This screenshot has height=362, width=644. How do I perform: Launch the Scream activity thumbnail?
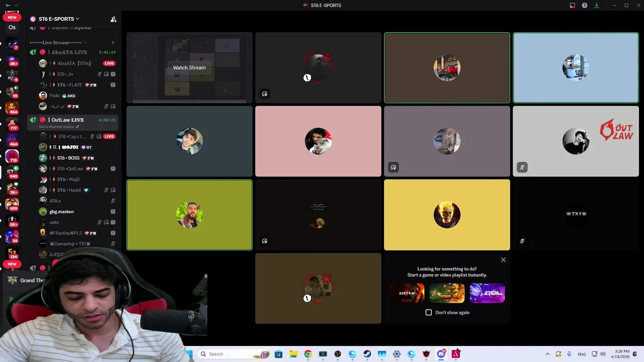coord(407,293)
